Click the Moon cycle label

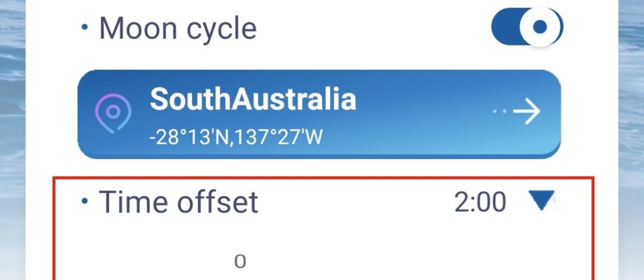click(178, 29)
